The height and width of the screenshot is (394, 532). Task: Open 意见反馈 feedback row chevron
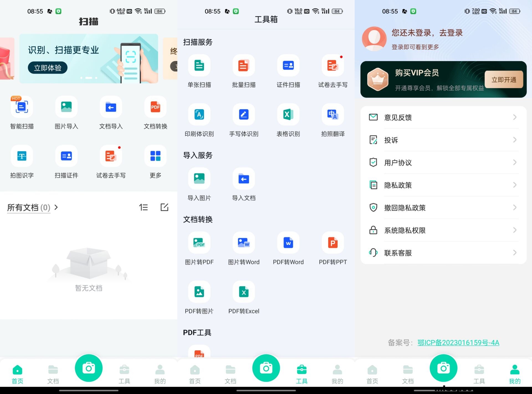pos(514,117)
